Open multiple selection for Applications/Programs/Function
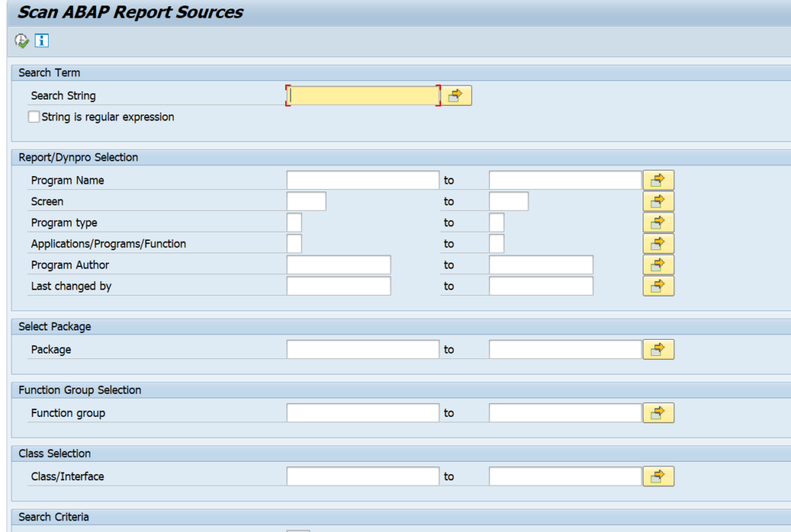This screenshot has height=532, width=791. 658,243
